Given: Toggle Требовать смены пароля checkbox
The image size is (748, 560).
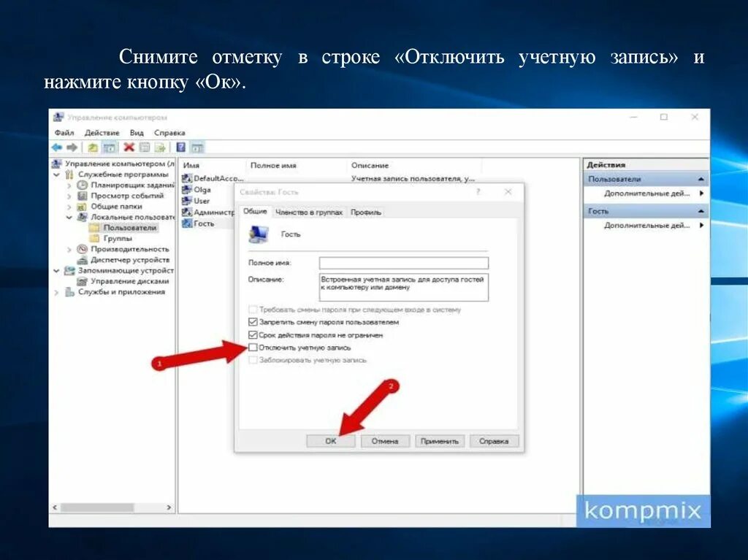Looking at the screenshot, I should 253,310.
